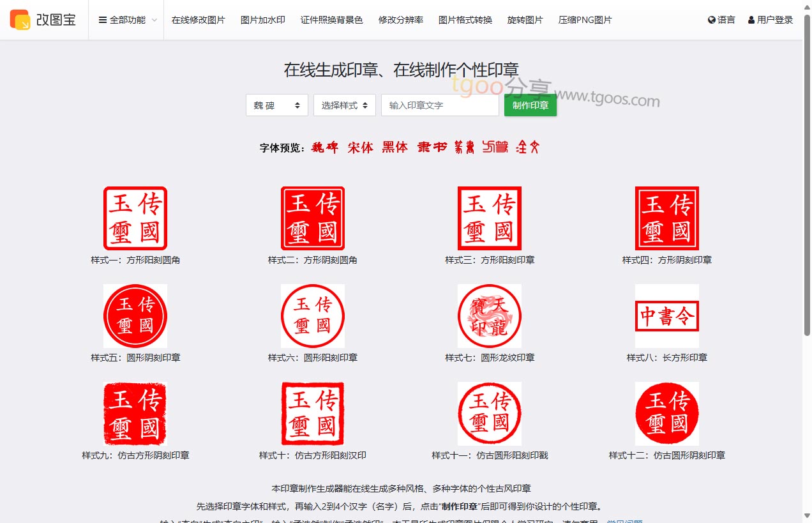Open 在线修改图片 in the navigation bar
The image size is (812, 523).
[x=198, y=20]
